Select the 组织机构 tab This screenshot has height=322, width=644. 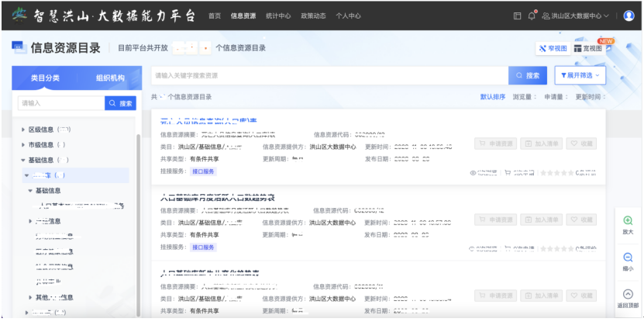point(110,78)
